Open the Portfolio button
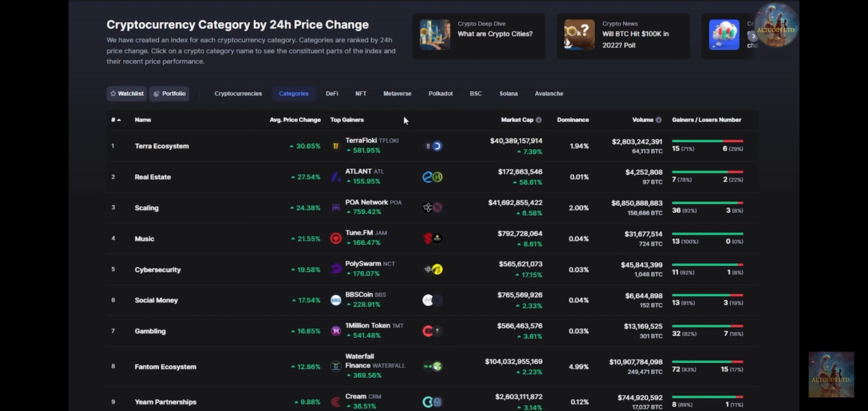 tap(169, 94)
